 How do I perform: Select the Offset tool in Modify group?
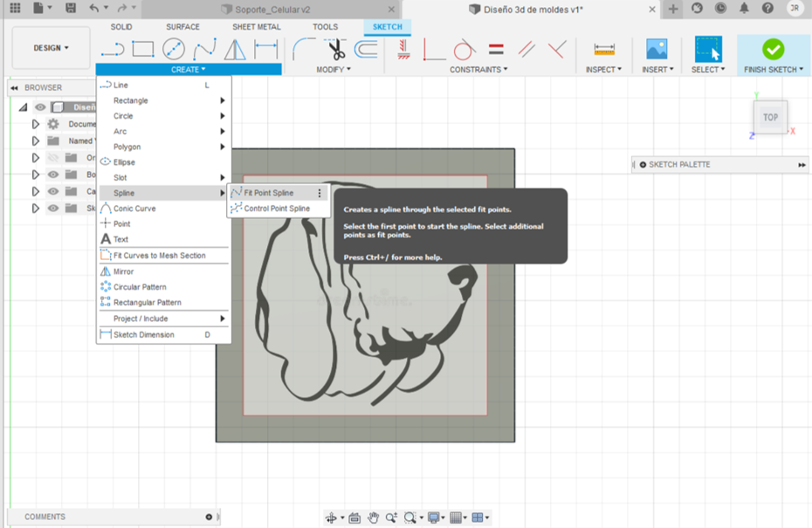tap(366, 49)
